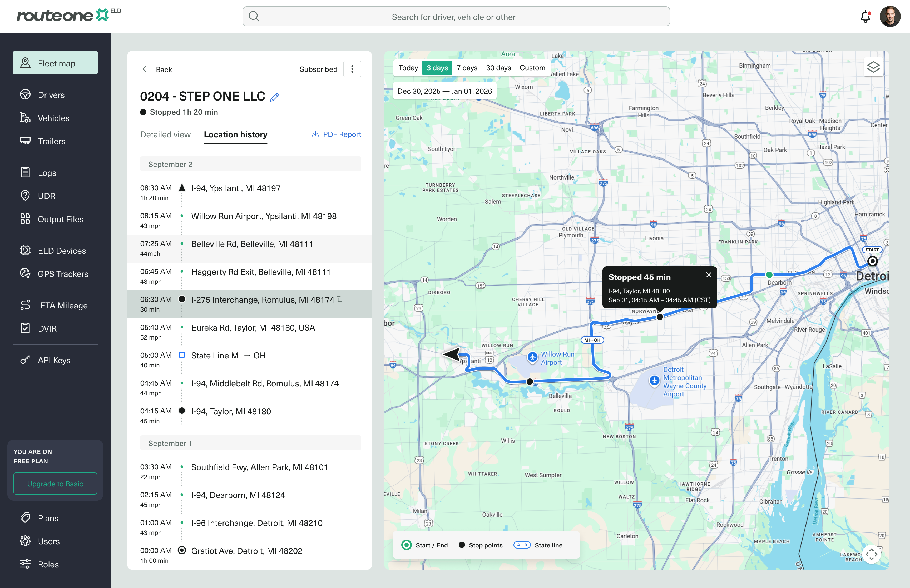Click the MI→OH state line marker on map
This screenshot has height=588, width=910.
click(x=592, y=340)
